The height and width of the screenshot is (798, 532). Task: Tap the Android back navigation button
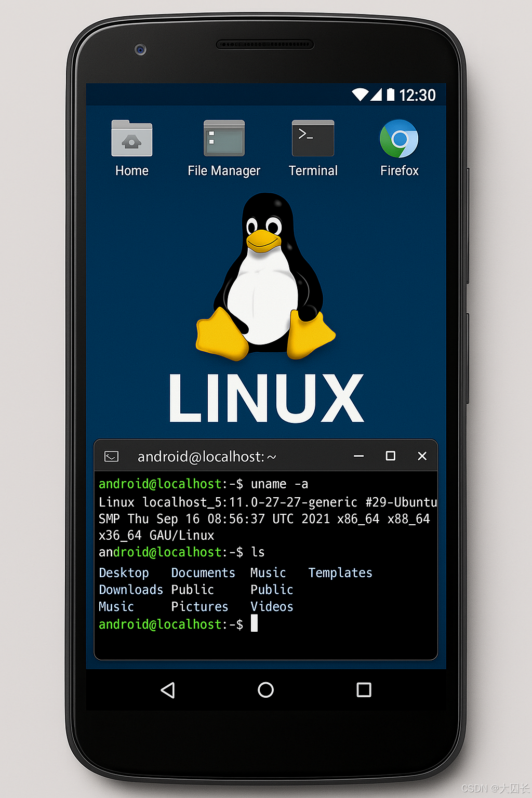pyautogui.click(x=168, y=690)
